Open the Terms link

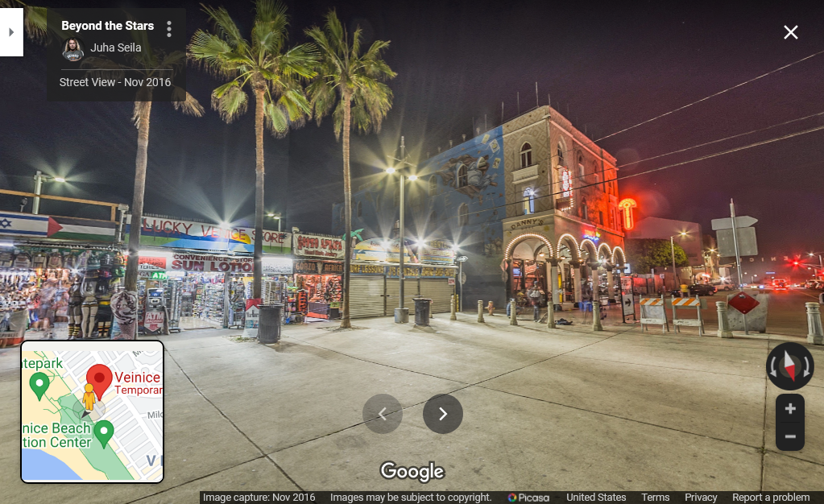(x=656, y=498)
